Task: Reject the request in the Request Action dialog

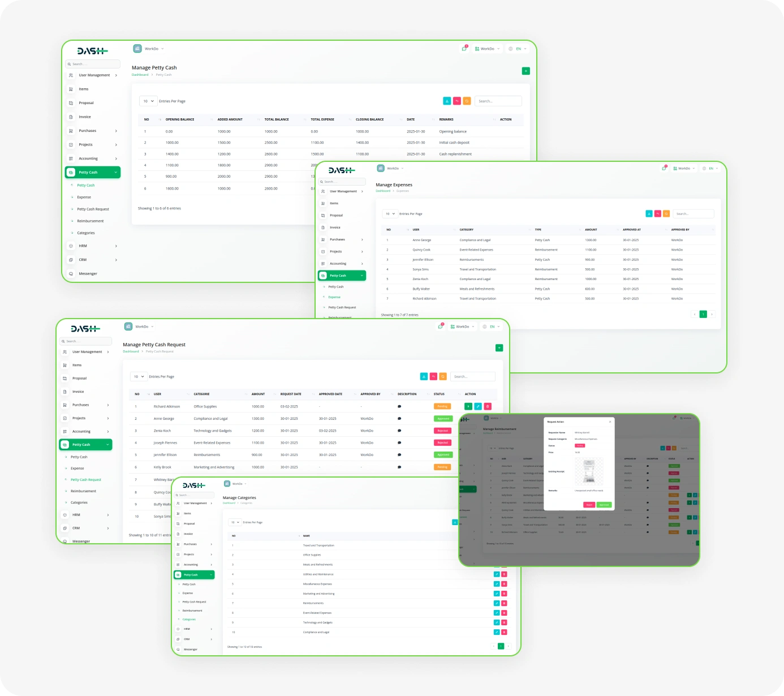Action: 588,505
